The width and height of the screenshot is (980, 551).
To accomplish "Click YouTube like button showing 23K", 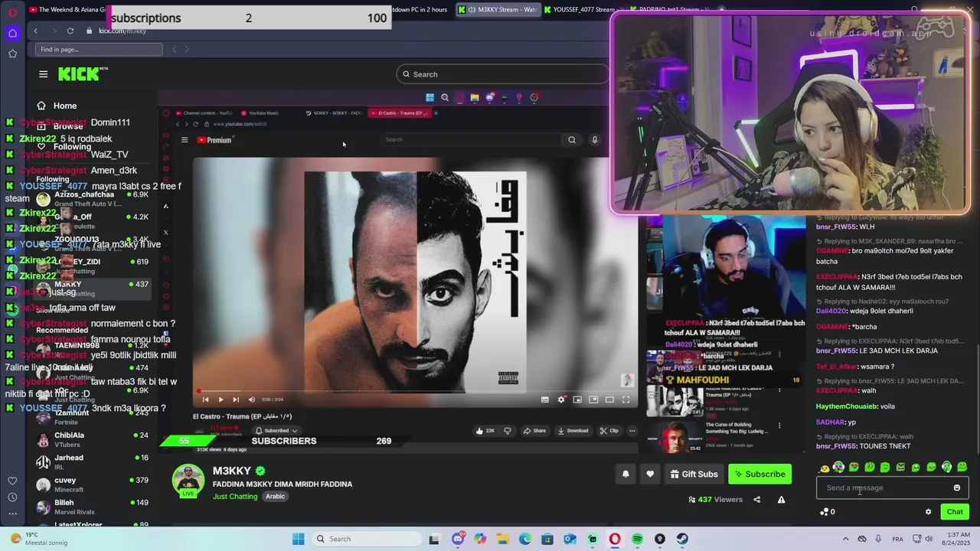I will pos(484,431).
